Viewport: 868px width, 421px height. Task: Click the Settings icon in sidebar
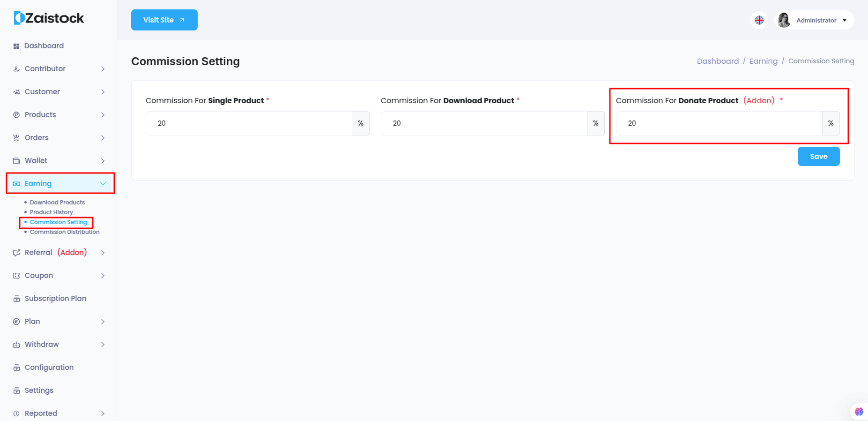pyautogui.click(x=16, y=391)
